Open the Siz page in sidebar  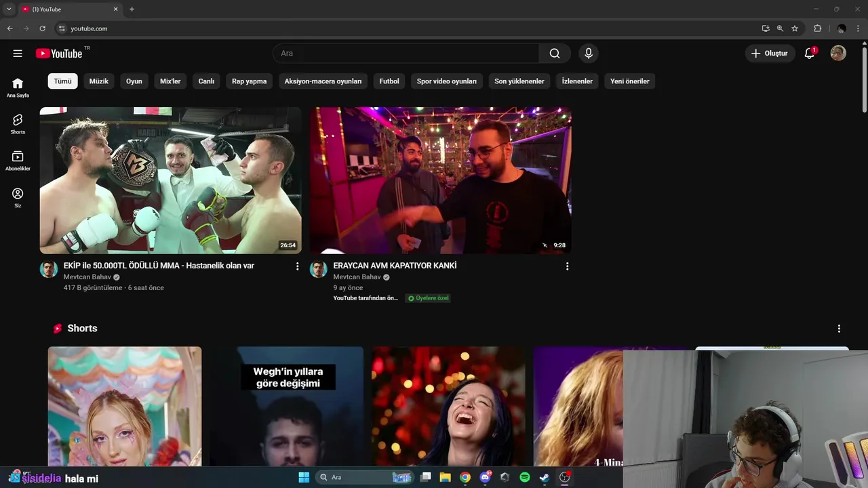pos(18,197)
